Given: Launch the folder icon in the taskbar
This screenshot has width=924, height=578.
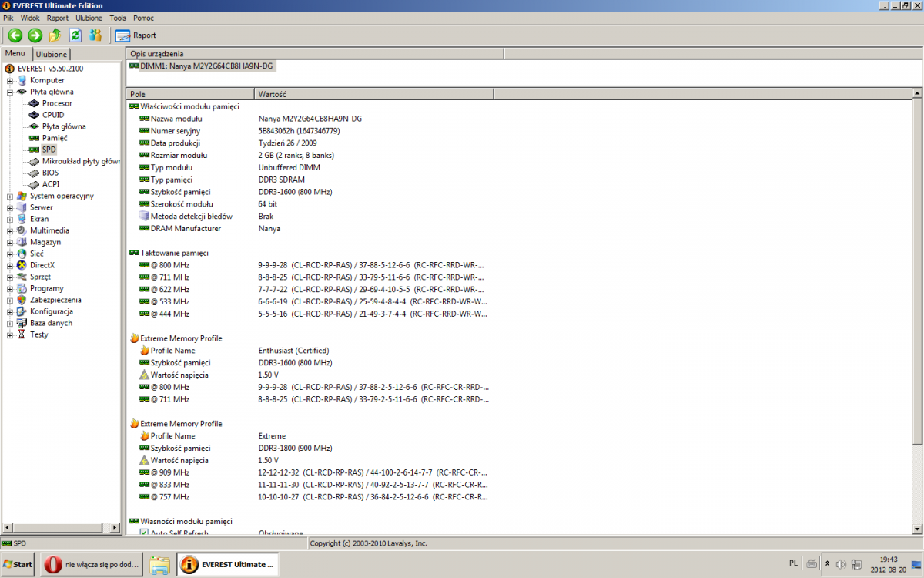Looking at the screenshot, I should (159, 565).
